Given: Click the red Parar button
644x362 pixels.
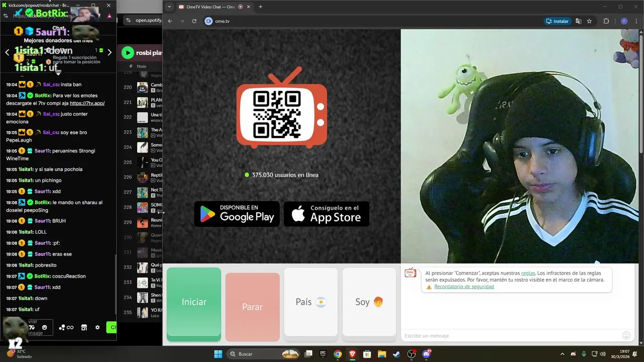Looking at the screenshot, I should click(252, 307).
